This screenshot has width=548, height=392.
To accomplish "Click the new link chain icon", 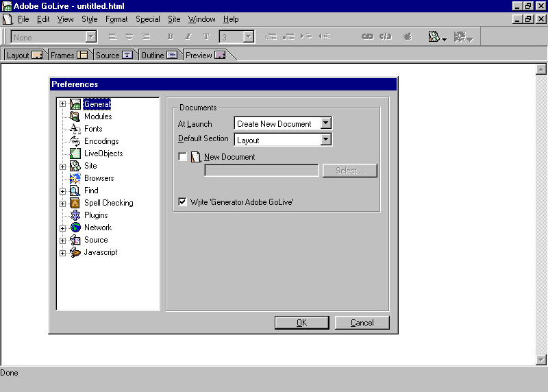I will tap(367, 36).
